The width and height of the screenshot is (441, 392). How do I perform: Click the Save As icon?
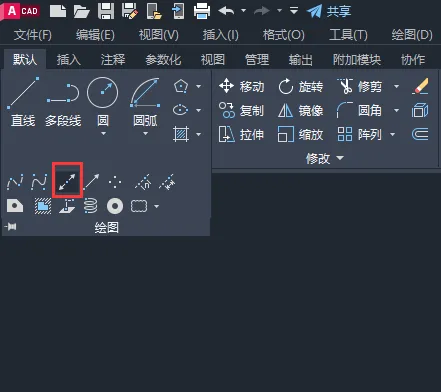pyautogui.click(x=130, y=11)
